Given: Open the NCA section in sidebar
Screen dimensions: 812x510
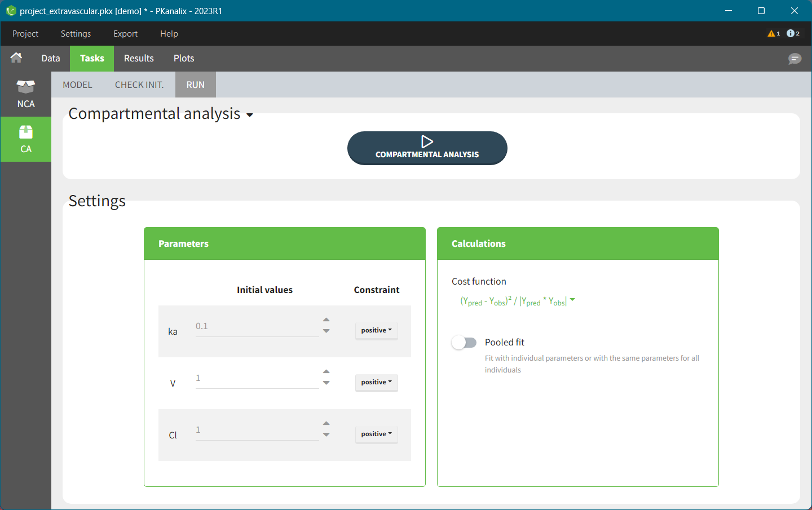Looking at the screenshot, I should point(26,94).
